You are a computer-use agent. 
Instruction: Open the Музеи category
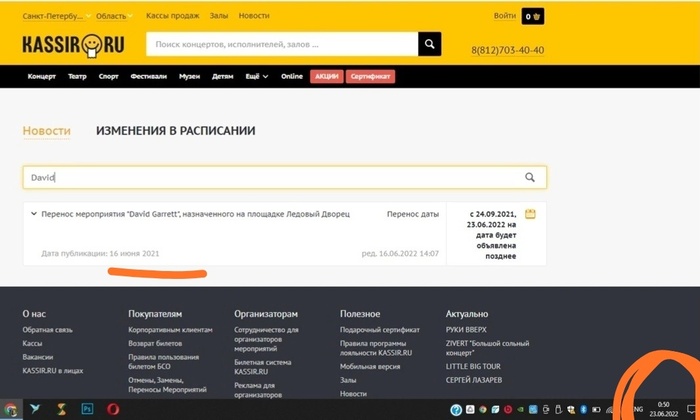(189, 76)
